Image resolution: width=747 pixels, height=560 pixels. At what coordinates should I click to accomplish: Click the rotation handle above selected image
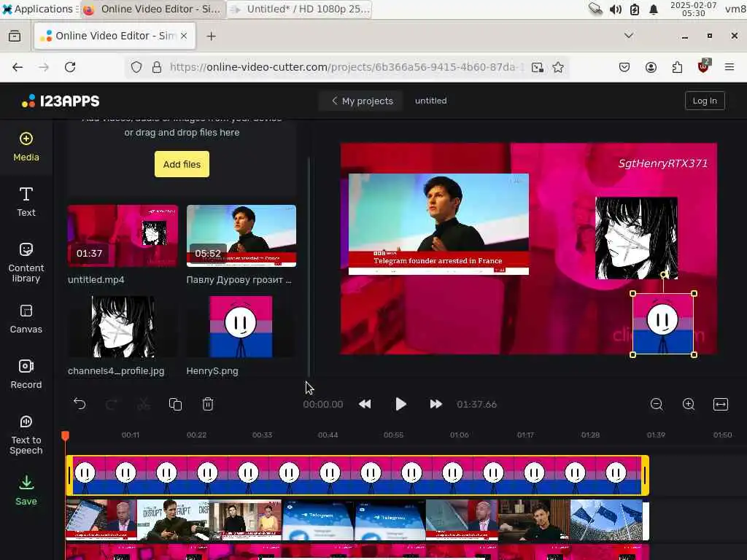[x=664, y=275]
